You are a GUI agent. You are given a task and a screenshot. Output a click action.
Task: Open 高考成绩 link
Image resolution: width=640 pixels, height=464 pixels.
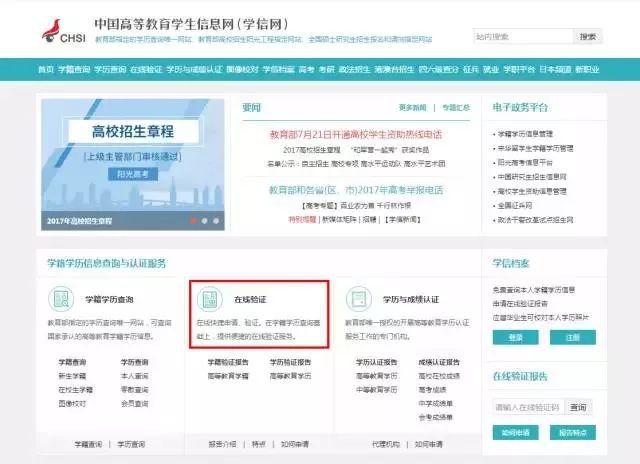(x=432, y=390)
